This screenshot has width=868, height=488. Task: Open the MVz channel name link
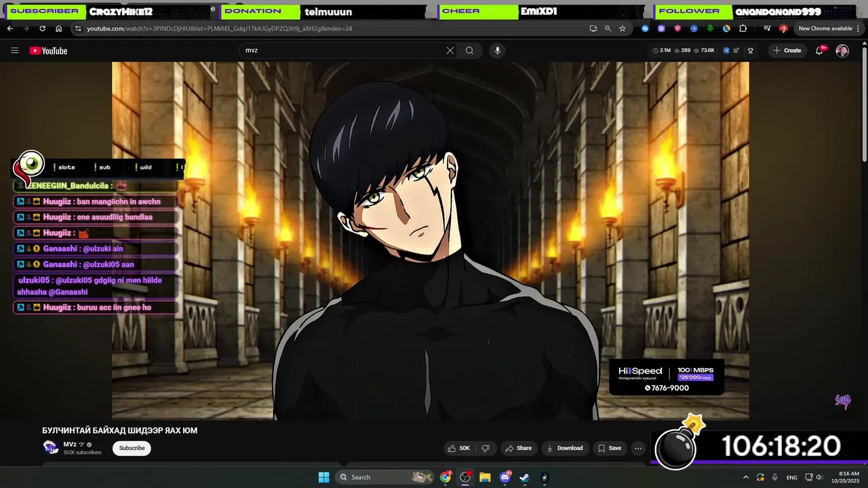70,445
